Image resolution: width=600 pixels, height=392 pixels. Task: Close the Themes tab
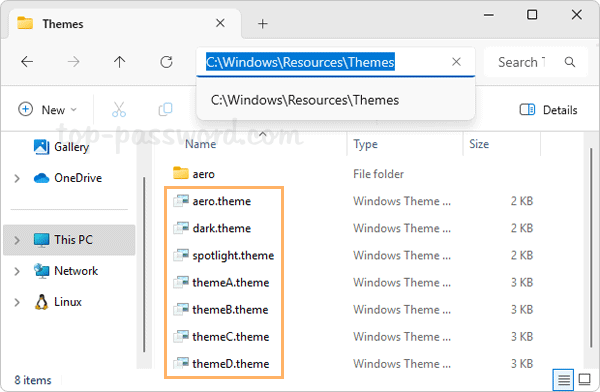coord(220,23)
